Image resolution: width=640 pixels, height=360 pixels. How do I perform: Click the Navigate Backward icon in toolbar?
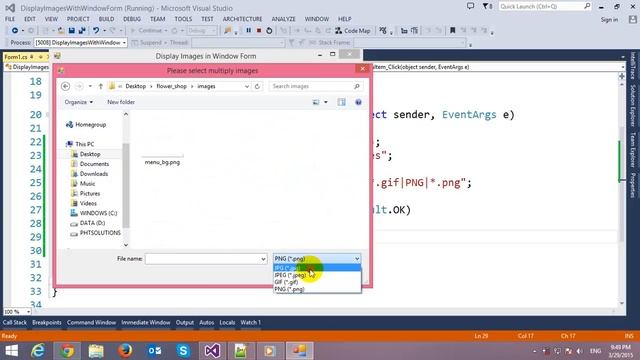coord(15,31)
